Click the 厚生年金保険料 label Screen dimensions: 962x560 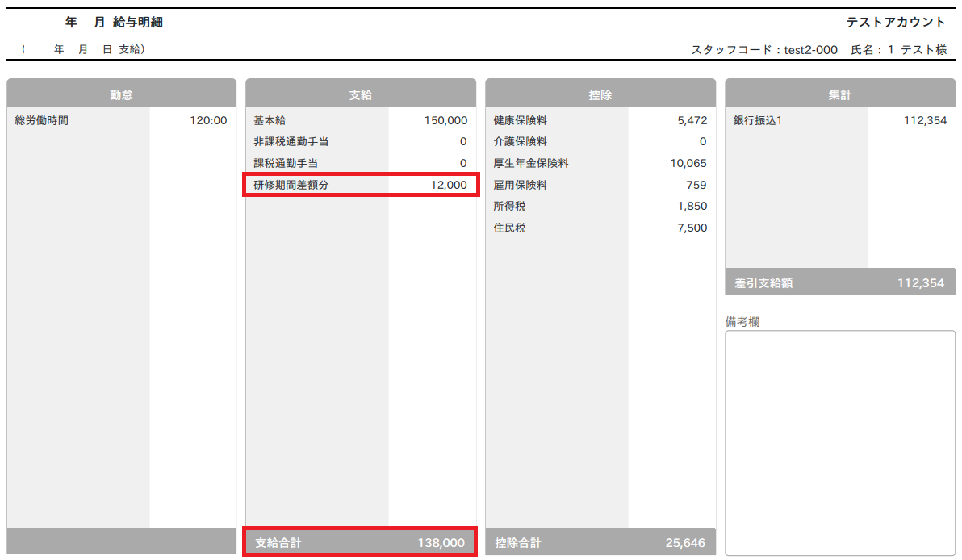530,163
